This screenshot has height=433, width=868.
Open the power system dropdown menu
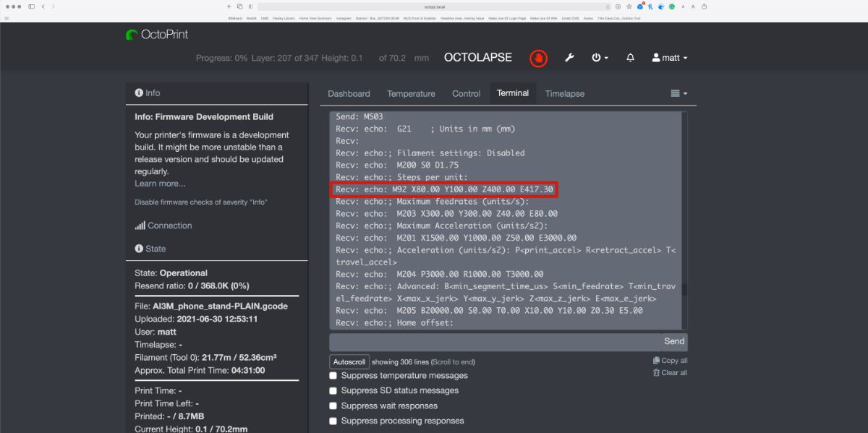point(600,58)
